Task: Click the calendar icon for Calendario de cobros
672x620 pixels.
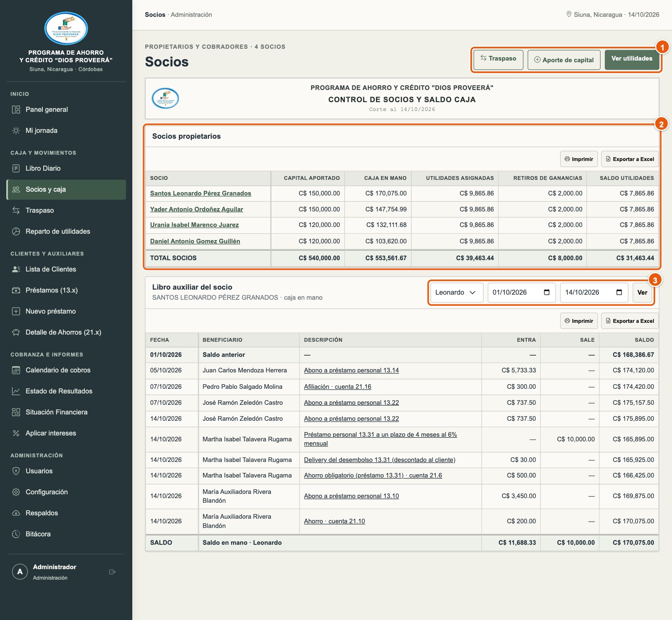Action: point(16,370)
